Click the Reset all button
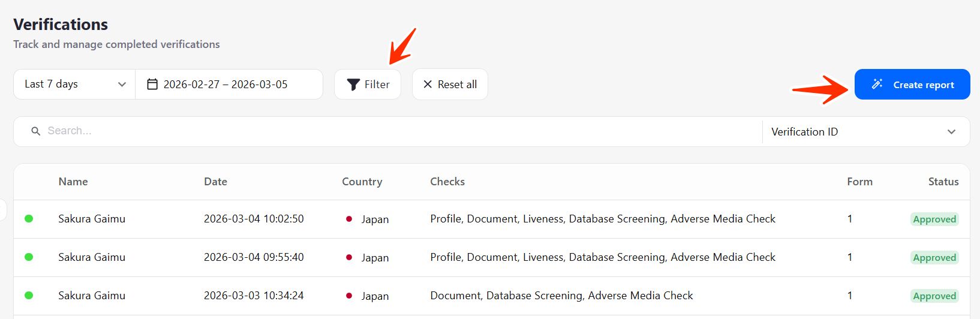The width and height of the screenshot is (980, 319). [x=450, y=85]
